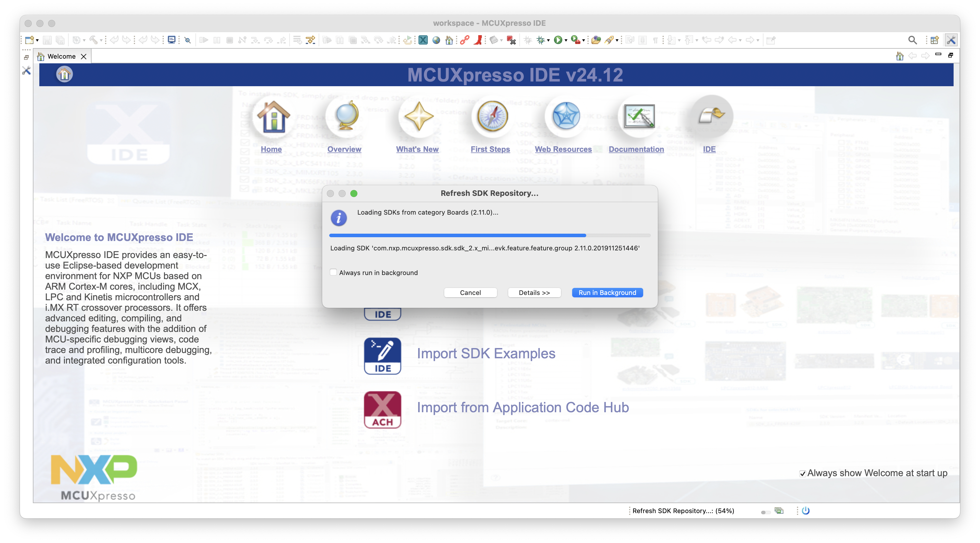Click the restore icon left of Welcome tab
The image size is (980, 543).
coord(26,57)
